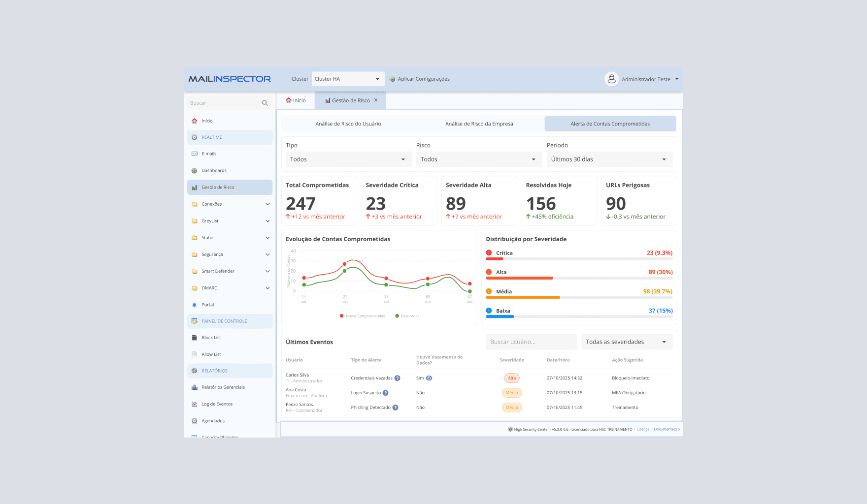Click help icon next to Credenciais Vazadas
Viewport: 867px width, 504px height.
[398, 378]
